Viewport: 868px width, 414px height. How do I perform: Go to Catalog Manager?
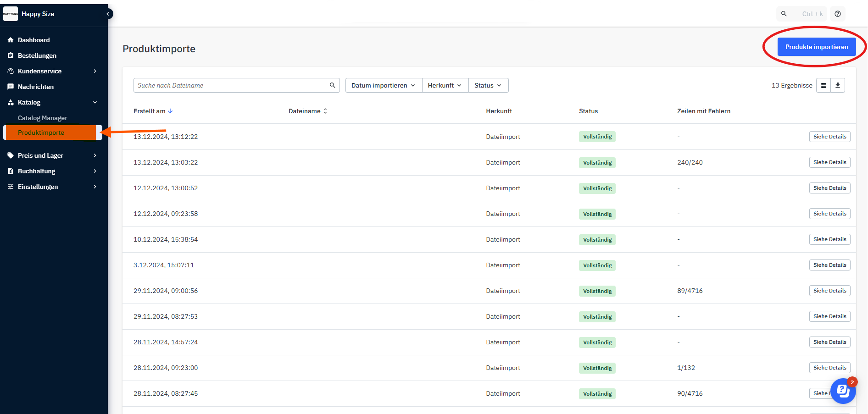pyautogui.click(x=42, y=118)
